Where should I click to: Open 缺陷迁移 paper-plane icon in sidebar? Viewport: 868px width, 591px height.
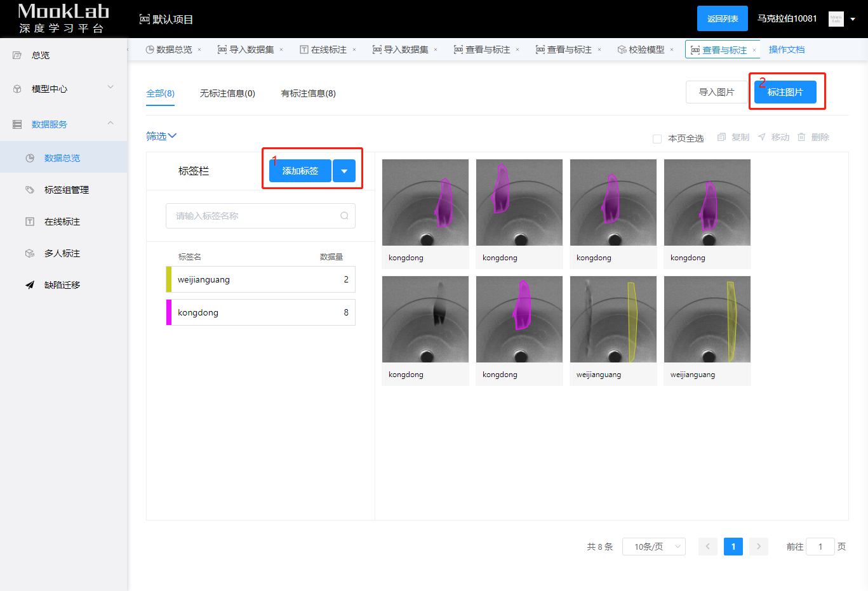pos(30,285)
